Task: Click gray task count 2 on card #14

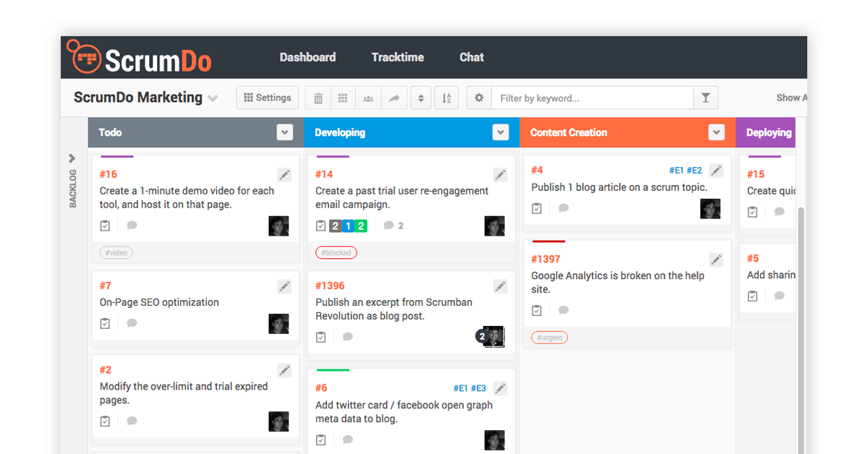Action: pyautogui.click(x=335, y=226)
